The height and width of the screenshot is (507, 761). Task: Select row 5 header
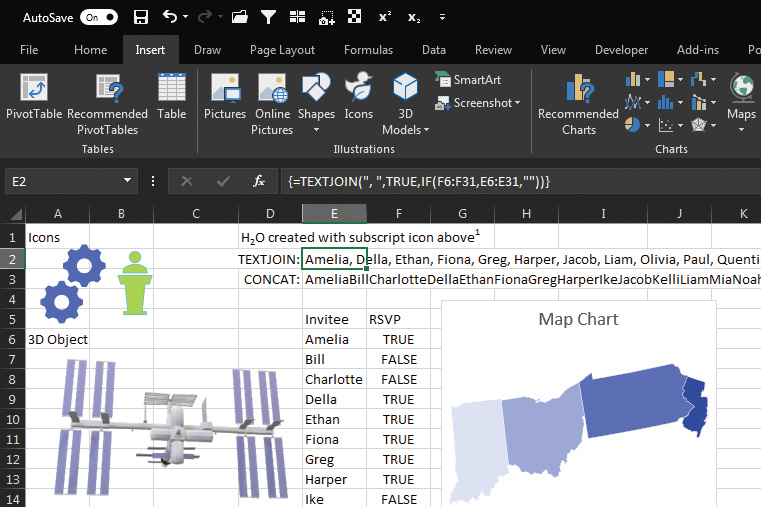(x=12, y=319)
